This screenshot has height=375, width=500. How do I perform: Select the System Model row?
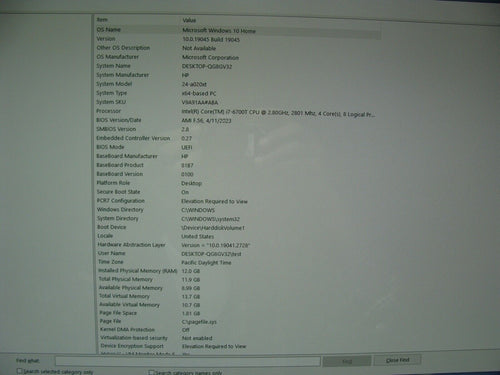click(x=237, y=84)
